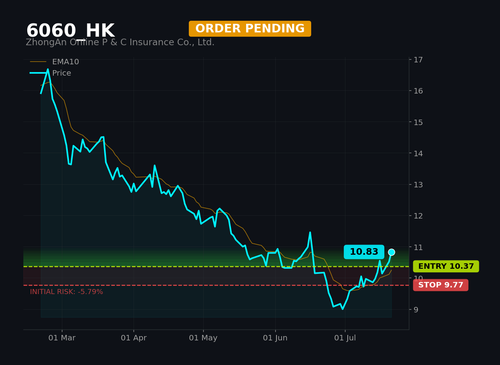The image size is (500, 365).
Task: Click the 01 Jun axis label
Action: [275, 338]
